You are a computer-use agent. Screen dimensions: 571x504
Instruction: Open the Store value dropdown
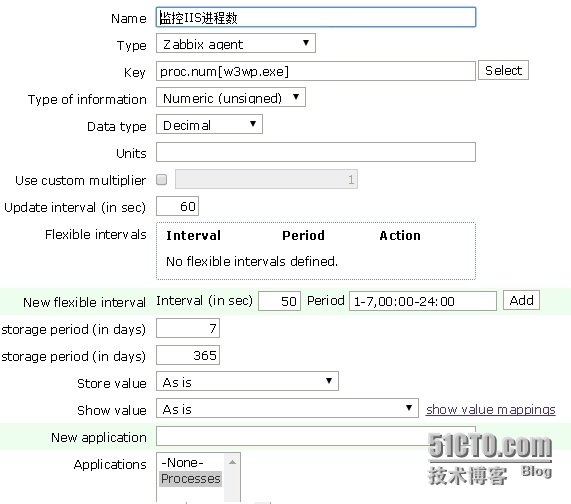pos(247,381)
